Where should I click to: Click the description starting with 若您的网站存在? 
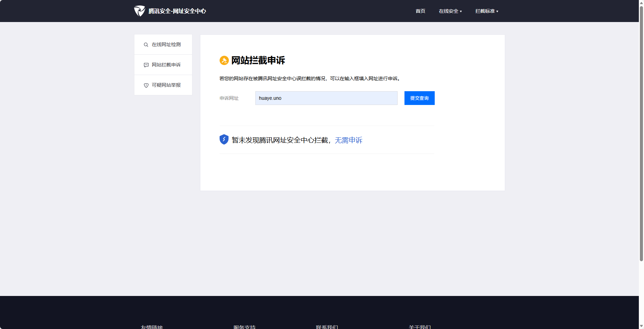310,78
